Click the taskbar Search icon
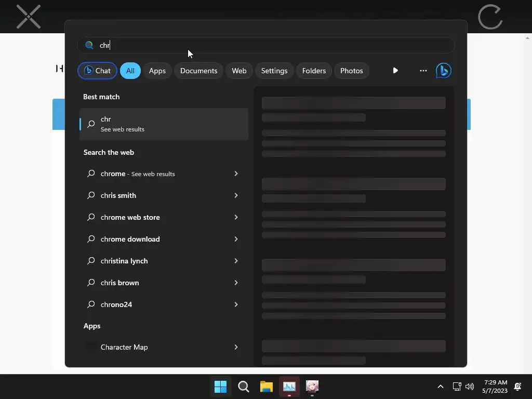532x399 pixels. coord(244,387)
